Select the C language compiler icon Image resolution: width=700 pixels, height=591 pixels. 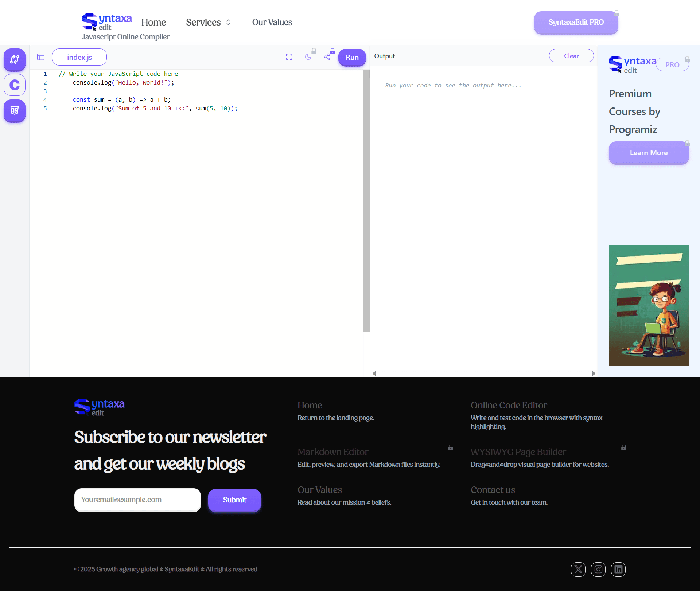coord(15,85)
